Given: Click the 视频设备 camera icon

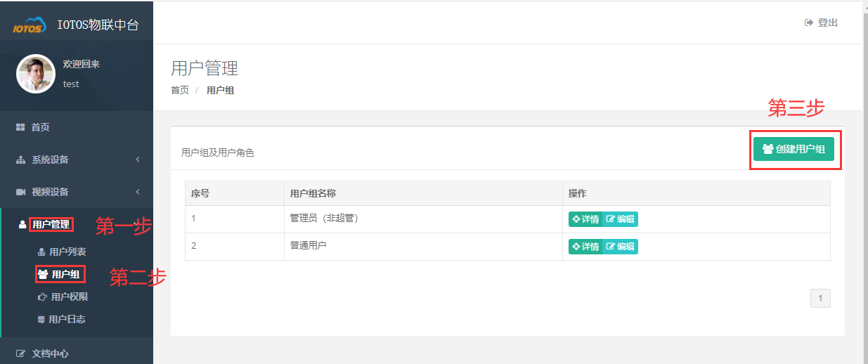Looking at the screenshot, I should point(20,192).
